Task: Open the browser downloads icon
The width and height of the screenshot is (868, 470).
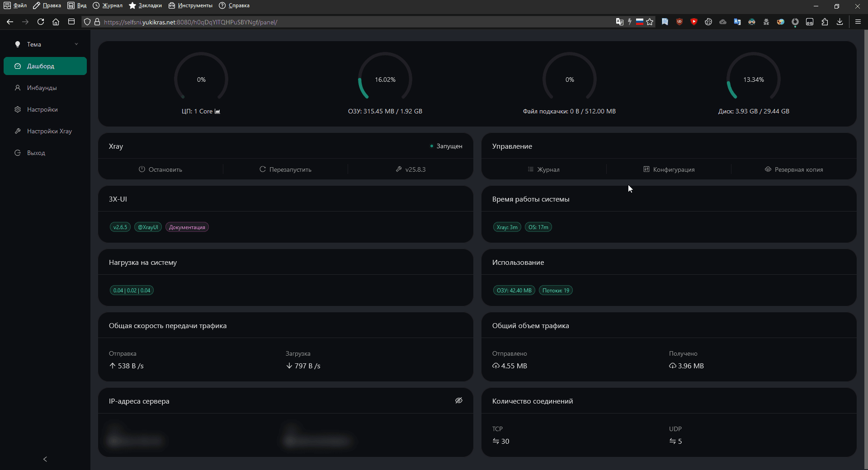Action: (x=840, y=22)
